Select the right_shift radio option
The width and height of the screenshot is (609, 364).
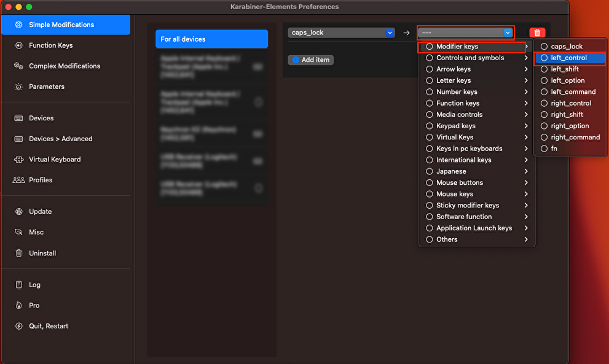tap(544, 114)
